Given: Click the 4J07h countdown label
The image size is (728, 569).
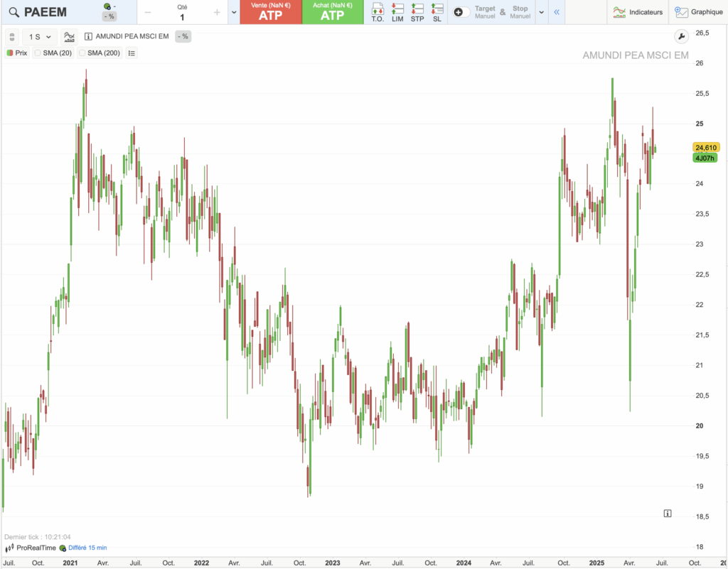Looking at the screenshot, I should [x=705, y=158].
